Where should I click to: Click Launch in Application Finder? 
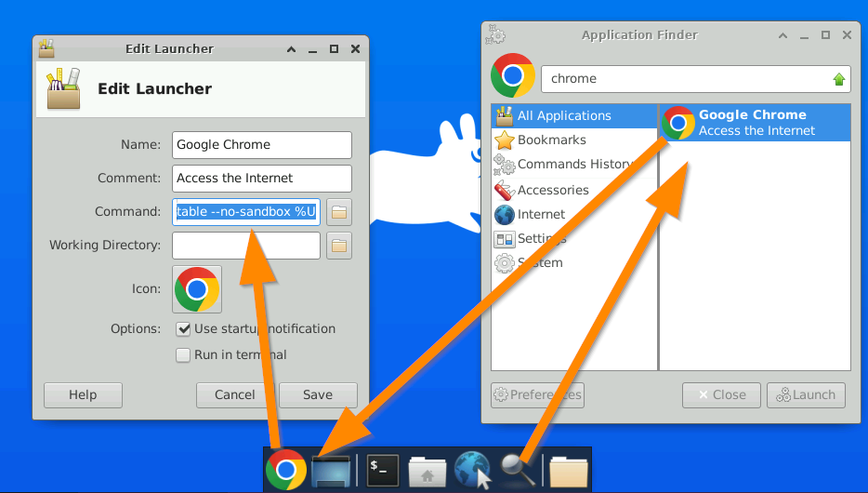click(x=806, y=395)
